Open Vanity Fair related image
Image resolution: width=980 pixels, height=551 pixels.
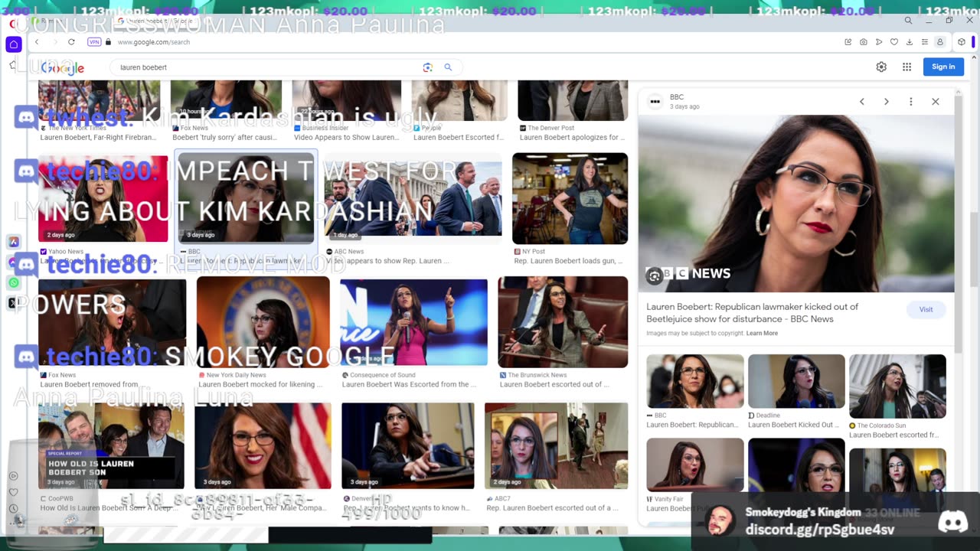pyautogui.click(x=694, y=465)
